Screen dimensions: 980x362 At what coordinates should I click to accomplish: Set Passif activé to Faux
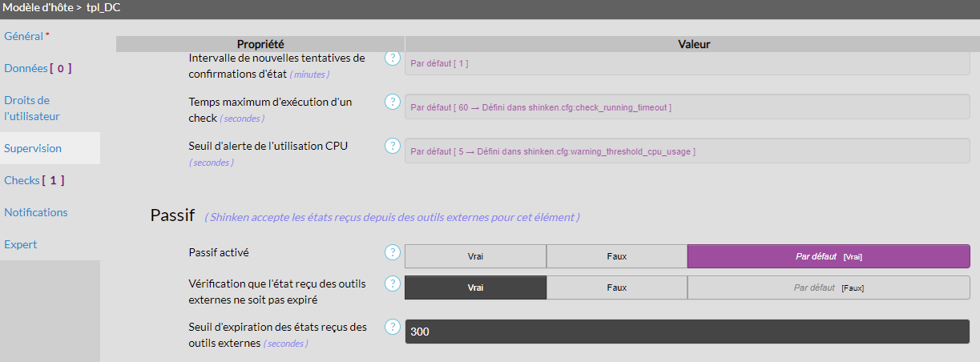616,256
